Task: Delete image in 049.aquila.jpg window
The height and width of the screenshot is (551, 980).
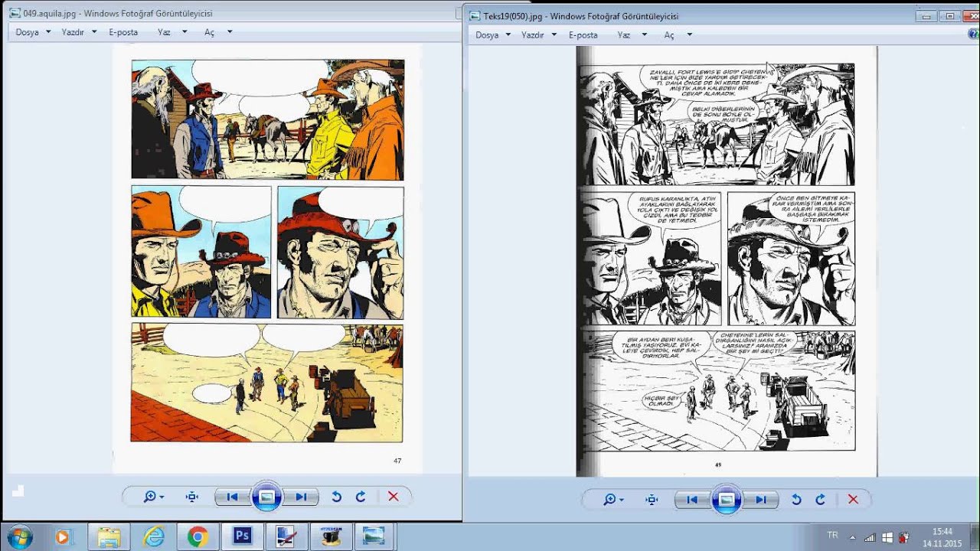Action: (394, 497)
